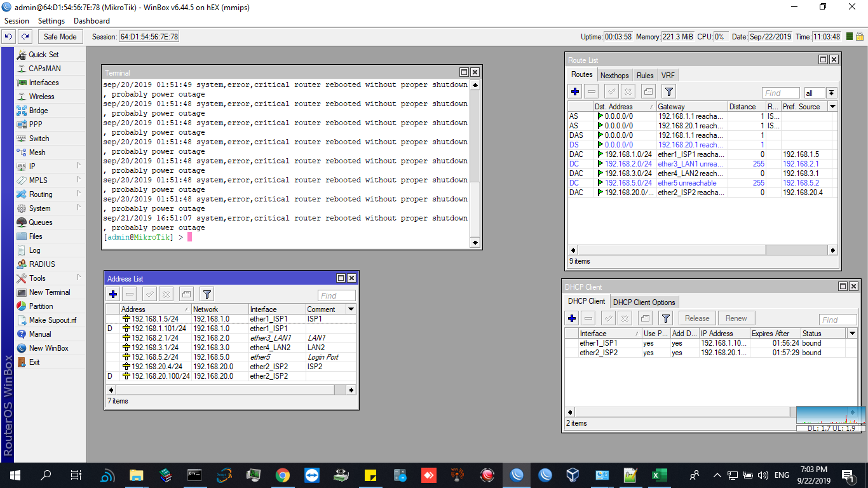The width and height of the screenshot is (868, 488).
Task: Open Log from the sidebar
Action: (50, 250)
